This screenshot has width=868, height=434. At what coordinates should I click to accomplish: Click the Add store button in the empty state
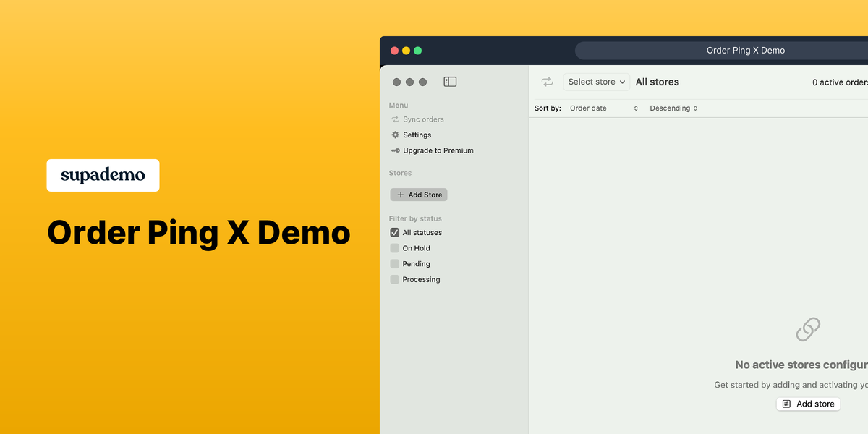[x=808, y=404]
